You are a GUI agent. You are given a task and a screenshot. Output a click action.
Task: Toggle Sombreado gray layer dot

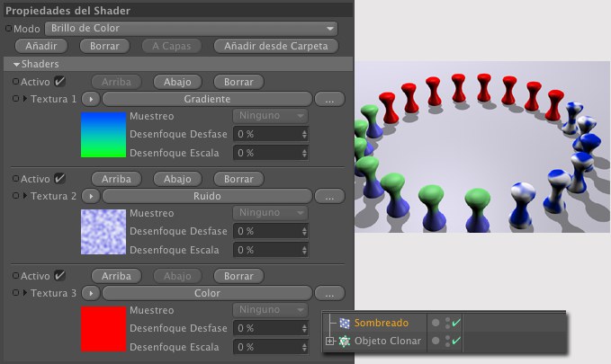tap(436, 323)
